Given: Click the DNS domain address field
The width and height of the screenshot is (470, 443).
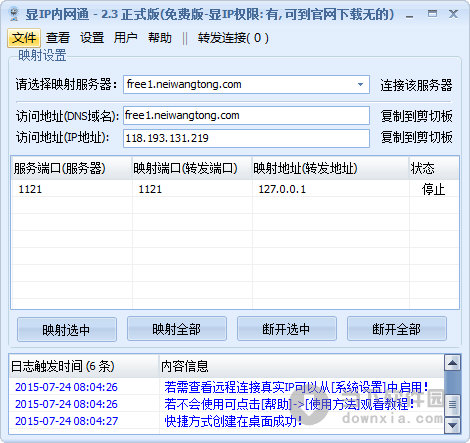Looking at the screenshot, I should (246, 115).
